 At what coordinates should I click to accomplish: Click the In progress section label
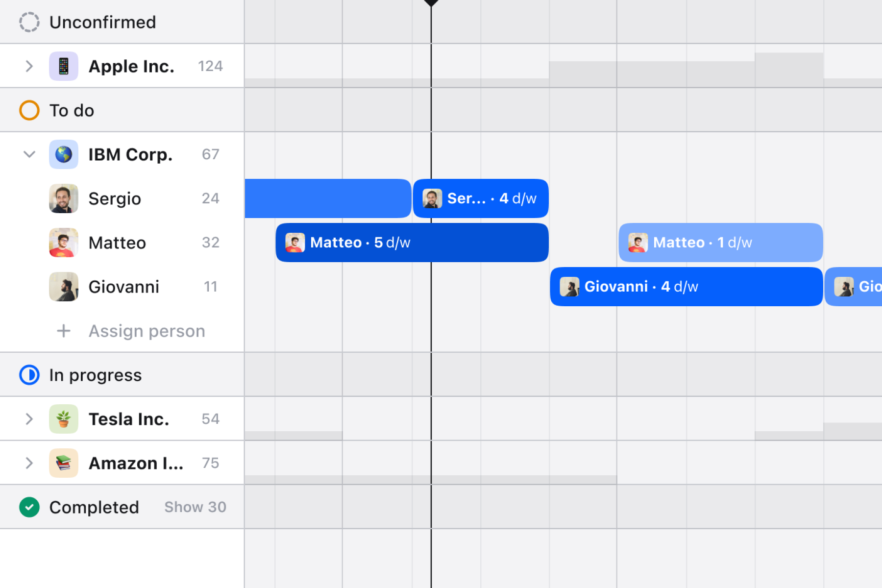point(96,375)
